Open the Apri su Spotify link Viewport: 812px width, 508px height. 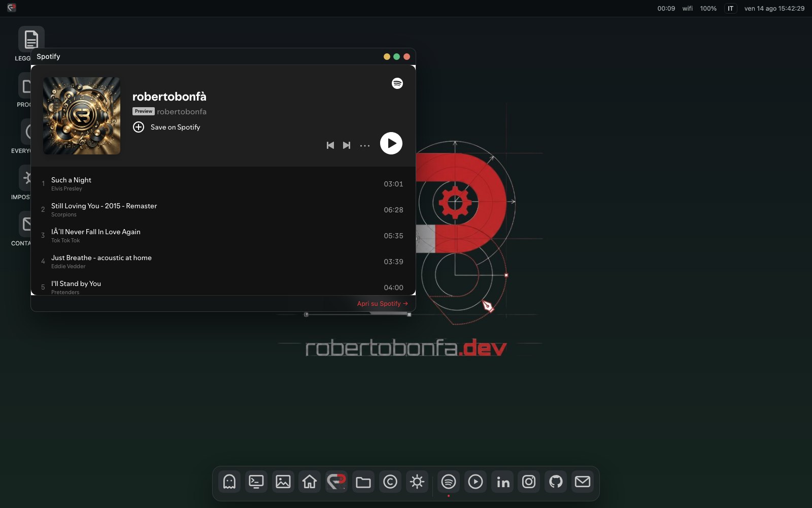click(x=383, y=303)
